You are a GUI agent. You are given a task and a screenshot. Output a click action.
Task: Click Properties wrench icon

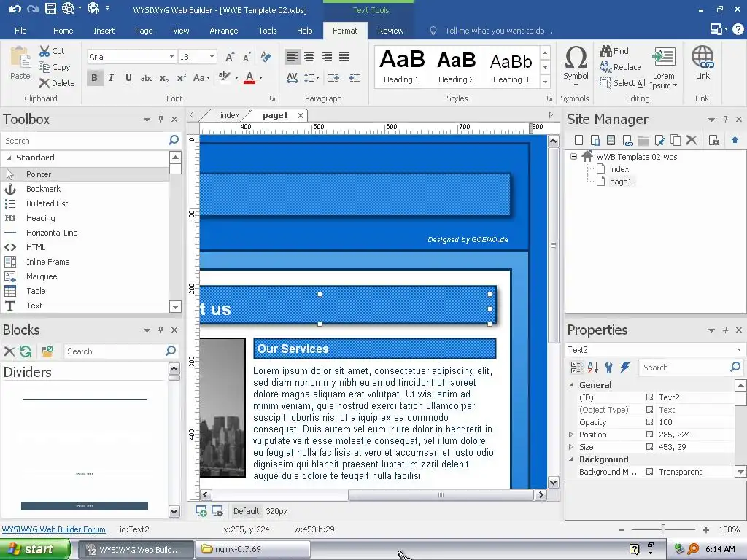[x=609, y=367]
